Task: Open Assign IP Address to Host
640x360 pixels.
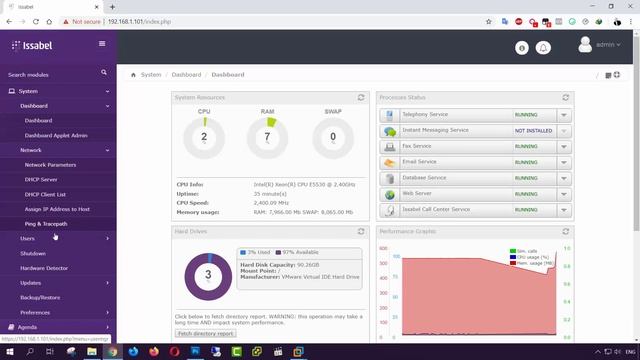Action: (57, 209)
